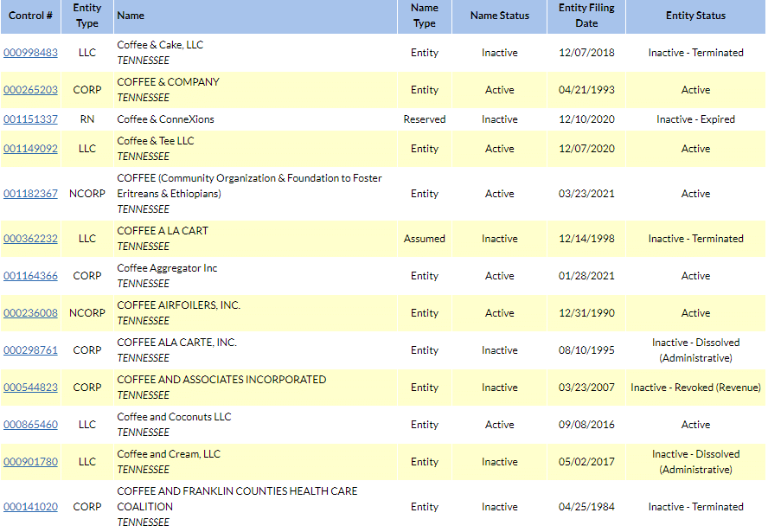768x532 pixels.
Task: Click the Entity Status column header
Action: click(x=695, y=16)
